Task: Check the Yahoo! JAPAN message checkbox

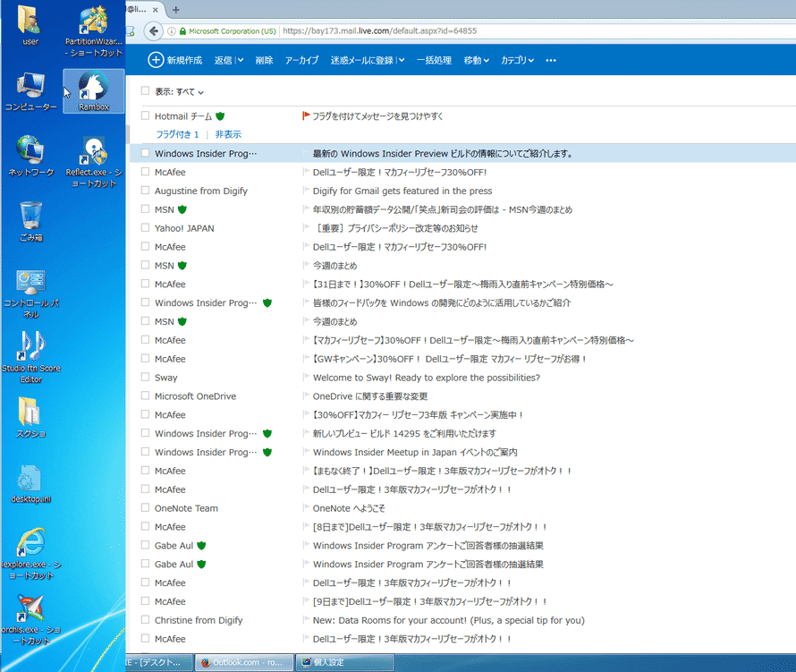Action: pyautogui.click(x=145, y=228)
